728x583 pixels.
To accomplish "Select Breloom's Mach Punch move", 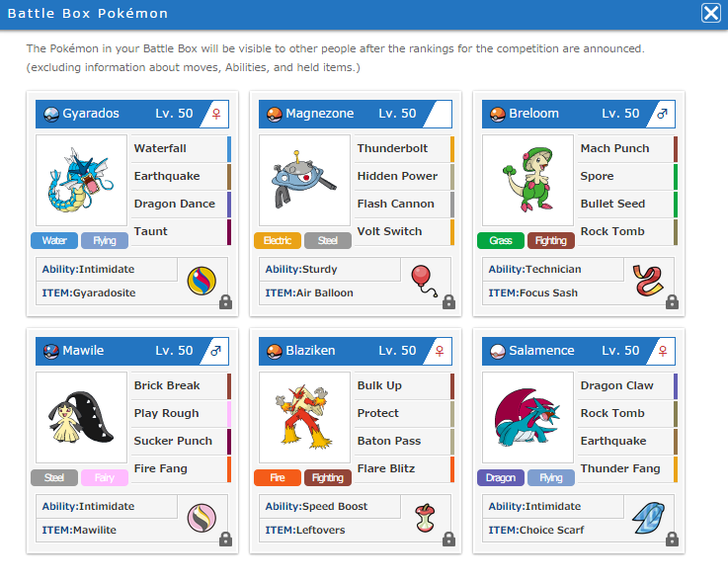I will pos(627,148).
